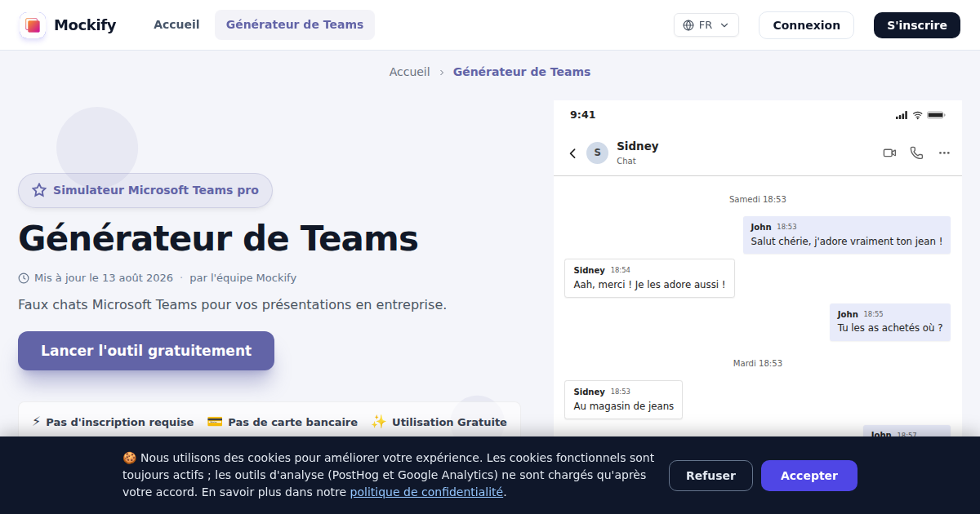Click the Simulateur Microsoft Teams pro badge
The image size is (980, 514).
tap(145, 190)
